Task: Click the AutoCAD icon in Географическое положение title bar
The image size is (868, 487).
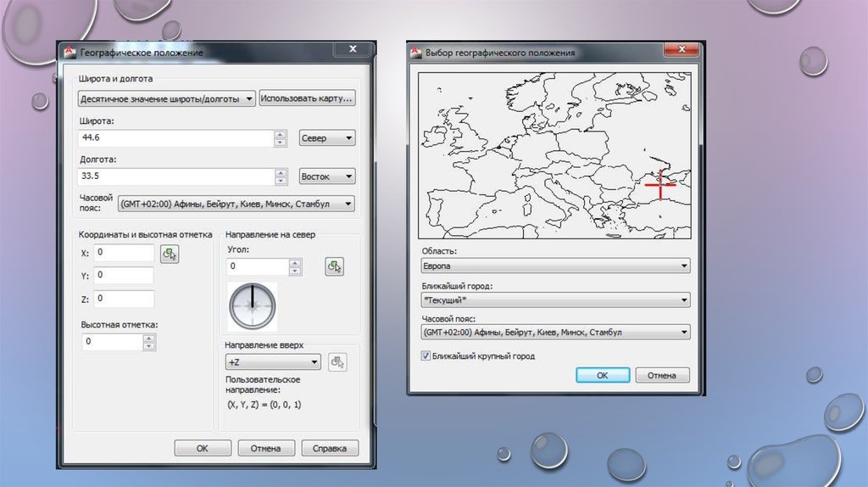Action: [71, 53]
